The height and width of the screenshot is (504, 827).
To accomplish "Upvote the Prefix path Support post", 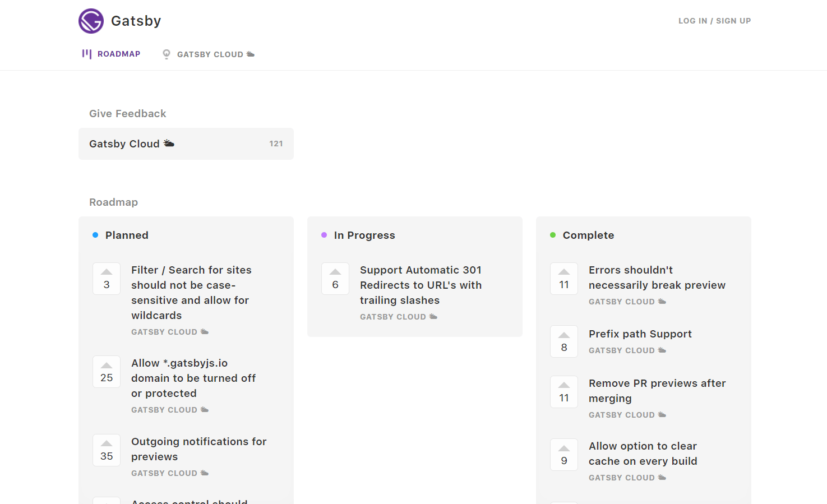I will tap(564, 341).
